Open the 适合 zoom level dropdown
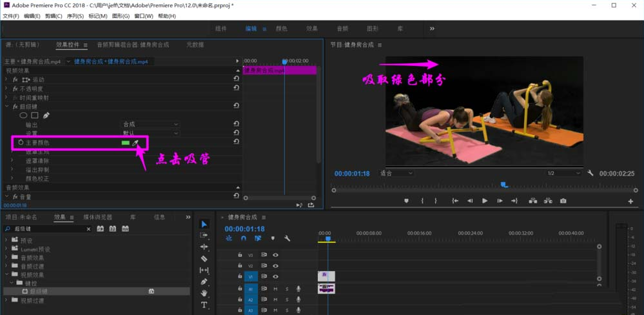 click(396, 174)
